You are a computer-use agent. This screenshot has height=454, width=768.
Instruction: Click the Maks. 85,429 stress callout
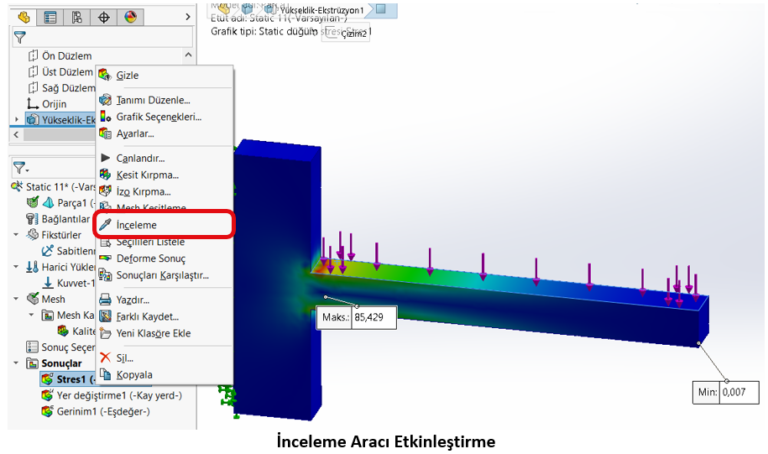[353, 316]
